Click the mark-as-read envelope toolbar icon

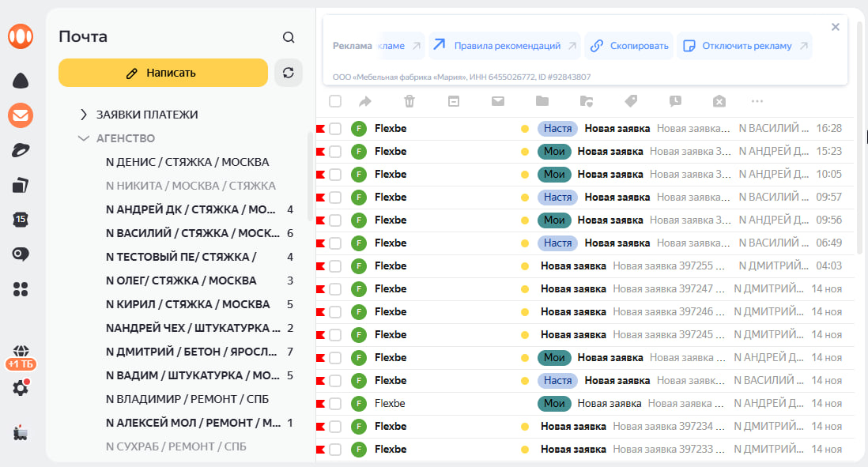click(x=498, y=101)
